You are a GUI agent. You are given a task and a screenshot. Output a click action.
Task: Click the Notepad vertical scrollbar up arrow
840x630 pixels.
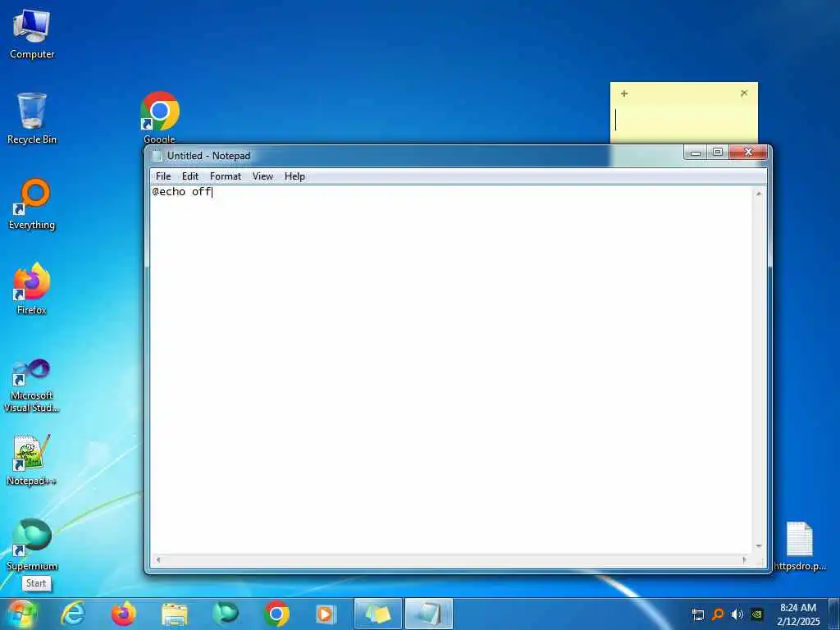pos(759,194)
